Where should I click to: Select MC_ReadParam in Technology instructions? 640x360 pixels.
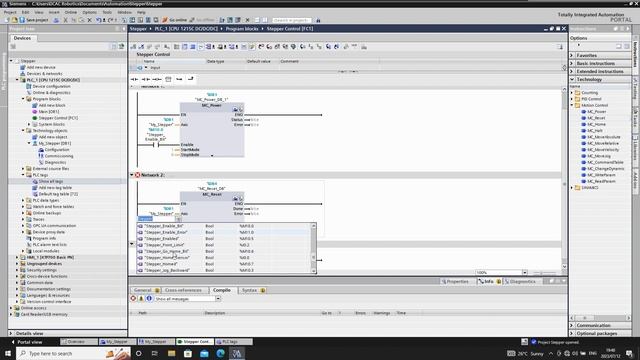(601, 181)
